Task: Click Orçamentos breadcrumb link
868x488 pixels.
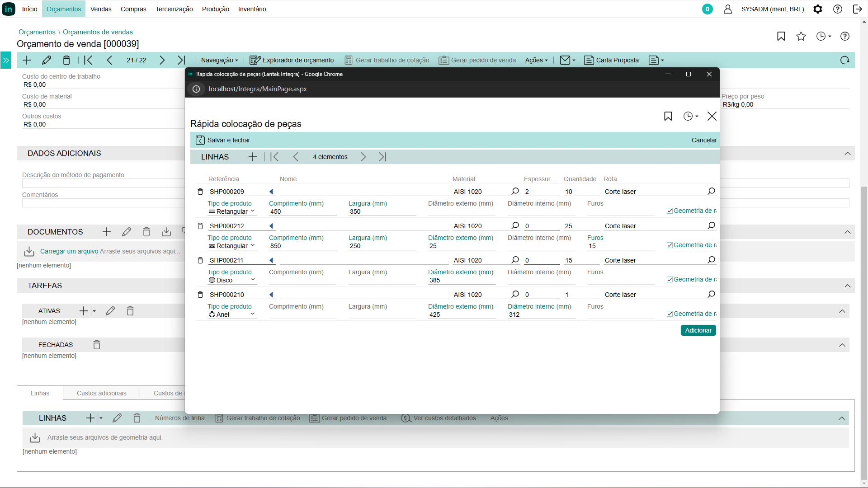Action: point(37,32)
